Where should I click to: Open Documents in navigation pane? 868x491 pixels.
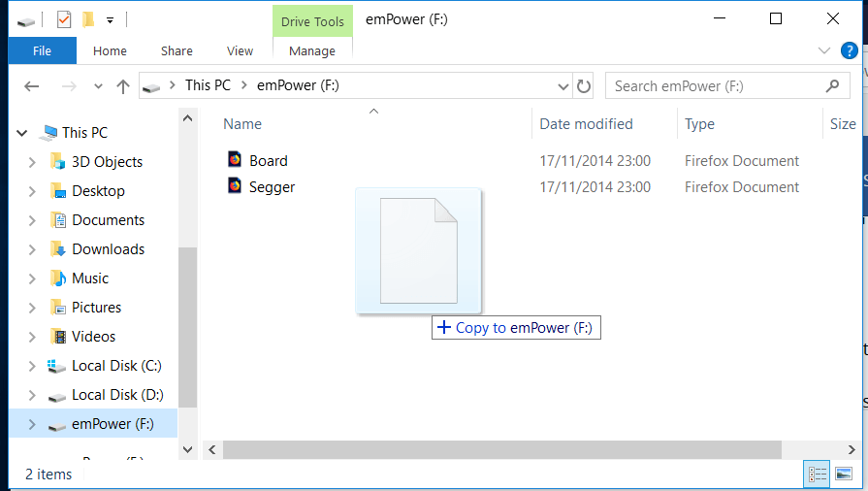(108, 220)
